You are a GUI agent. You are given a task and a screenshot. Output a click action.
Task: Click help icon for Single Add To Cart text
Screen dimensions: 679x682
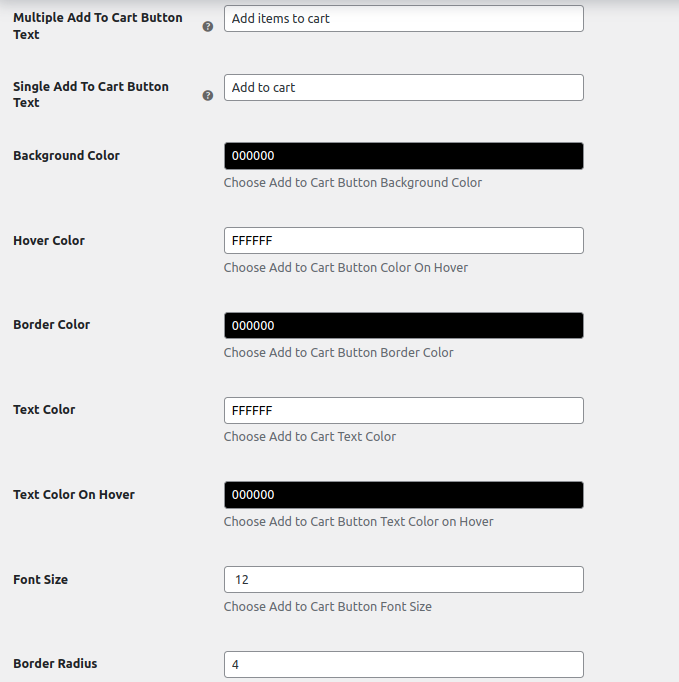pos(208,96)
